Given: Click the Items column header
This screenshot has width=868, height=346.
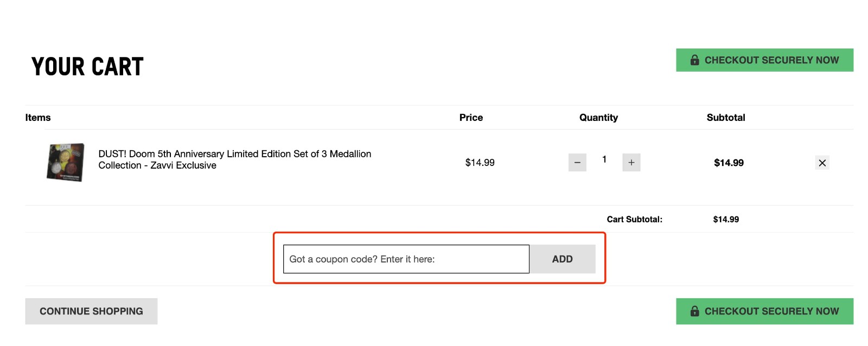Looking at the screenshot, I should (37, 117).
